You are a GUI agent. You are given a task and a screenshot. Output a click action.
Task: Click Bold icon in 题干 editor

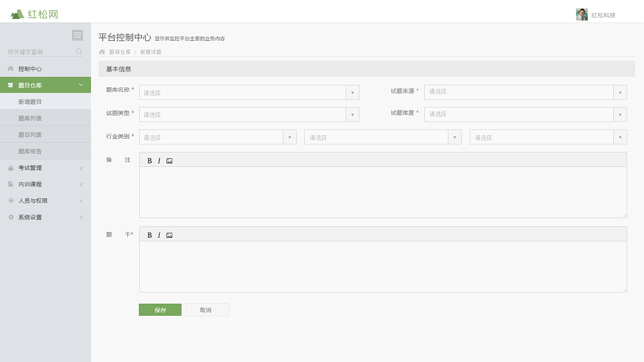point(149,235)
